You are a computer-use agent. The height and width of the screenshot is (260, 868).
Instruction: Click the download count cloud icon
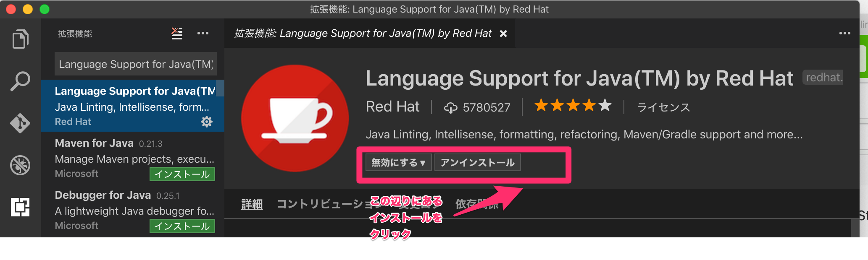[x=450, y=108]
